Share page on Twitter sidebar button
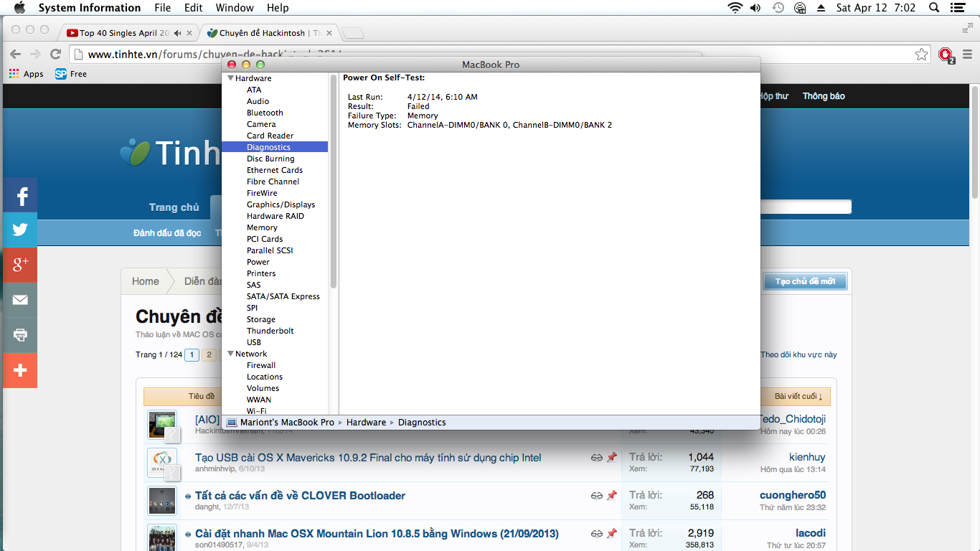The height and width of the screenshot is (551, 980). (x=20, y=230)
